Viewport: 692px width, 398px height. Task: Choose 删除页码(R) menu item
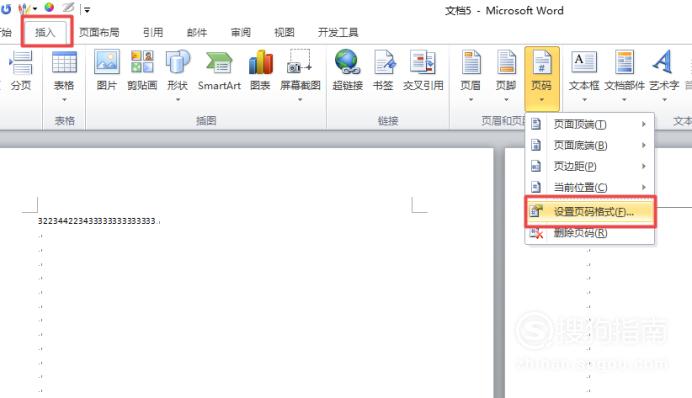click(590, 233)
